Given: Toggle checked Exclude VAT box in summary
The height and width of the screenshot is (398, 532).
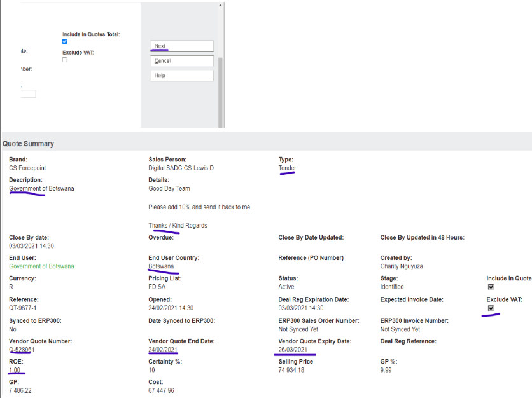Looking at the screenshot, I should click(x=491, y=308).
